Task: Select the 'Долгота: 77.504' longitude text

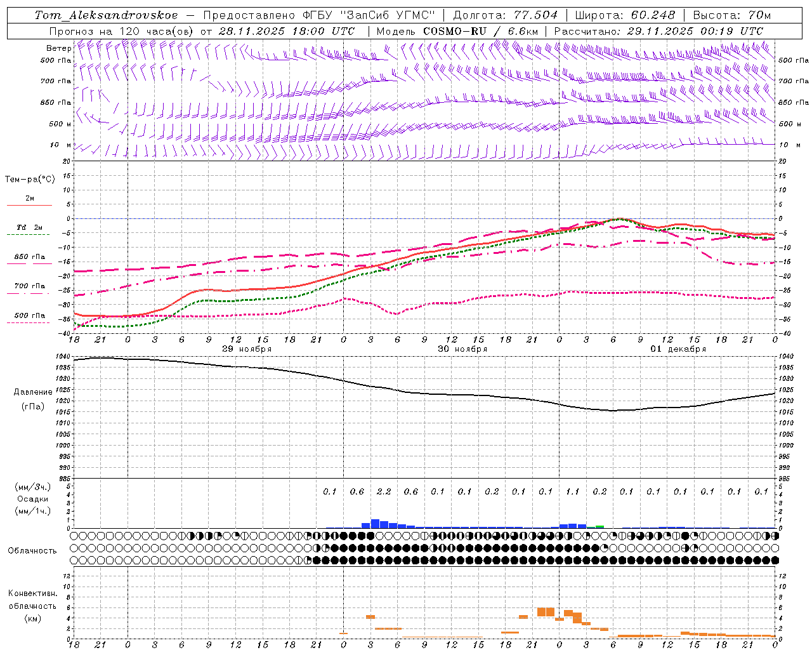Action: point(506,15)
